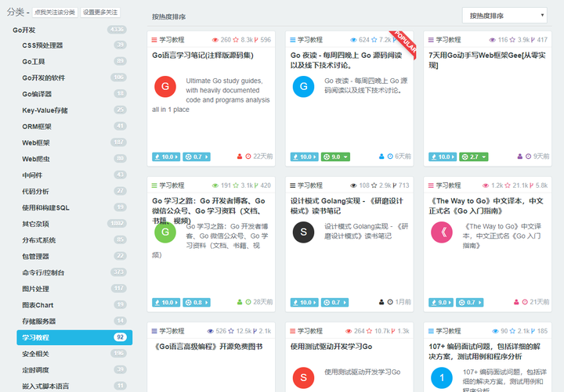Screen dimensions: 564x392
Task: Click green G avatar on Go 学习之路 card
Action: [x=165, y=232]
